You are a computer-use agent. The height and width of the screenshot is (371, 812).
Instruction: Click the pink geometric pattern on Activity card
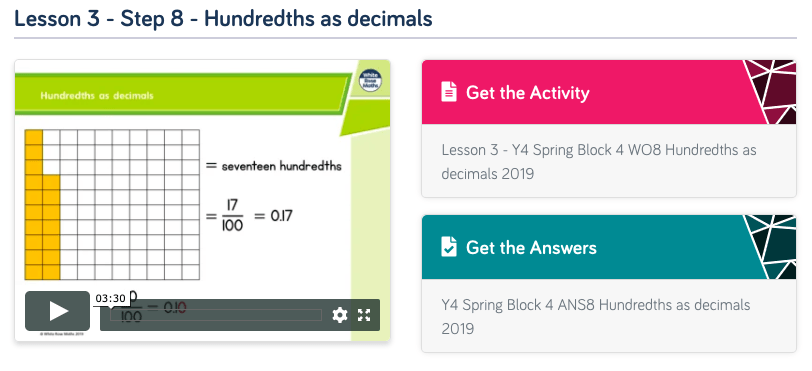point(772,92)
